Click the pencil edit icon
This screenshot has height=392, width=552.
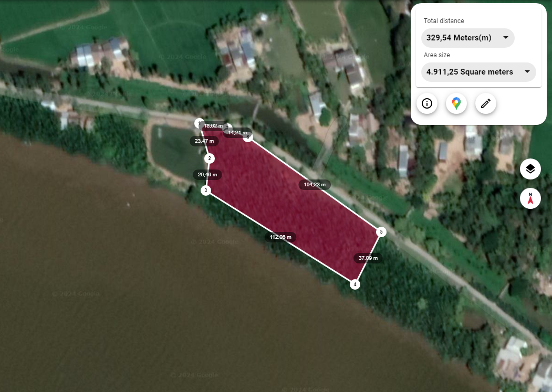485,103
